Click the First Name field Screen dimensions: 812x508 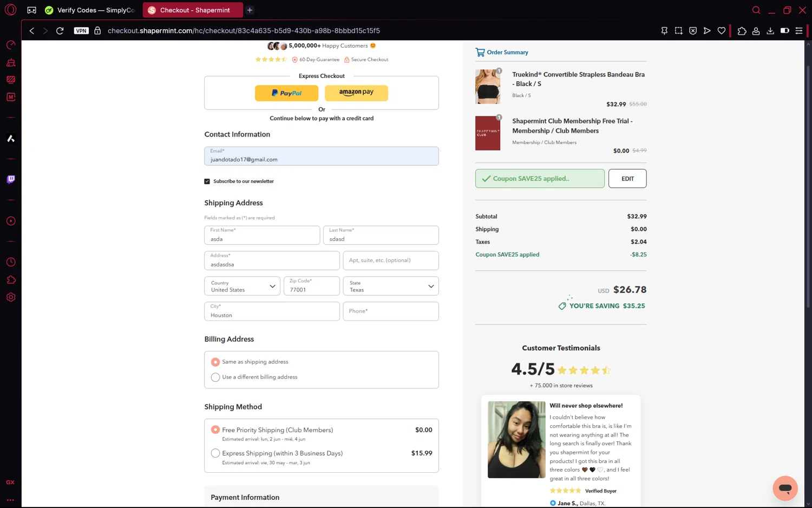point(262,235)
